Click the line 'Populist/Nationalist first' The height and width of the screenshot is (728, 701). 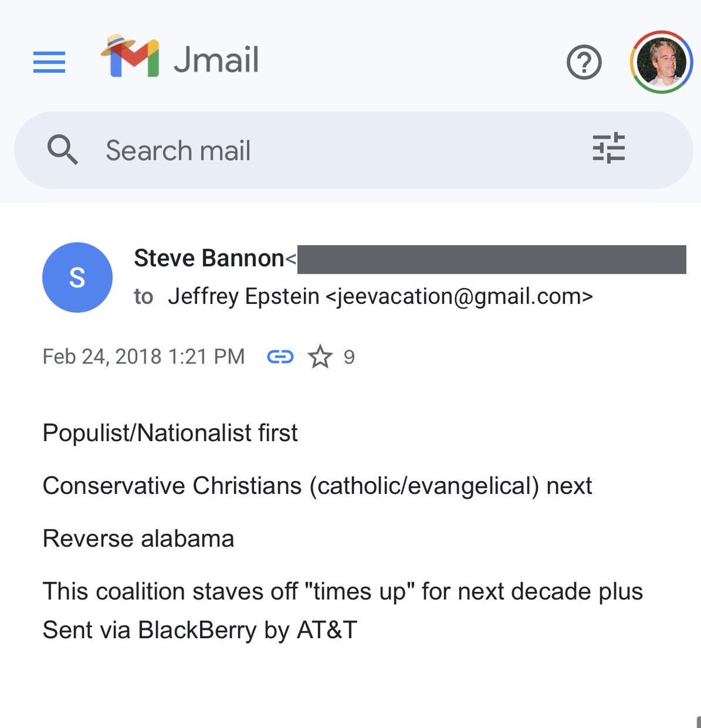click(170, 433)
